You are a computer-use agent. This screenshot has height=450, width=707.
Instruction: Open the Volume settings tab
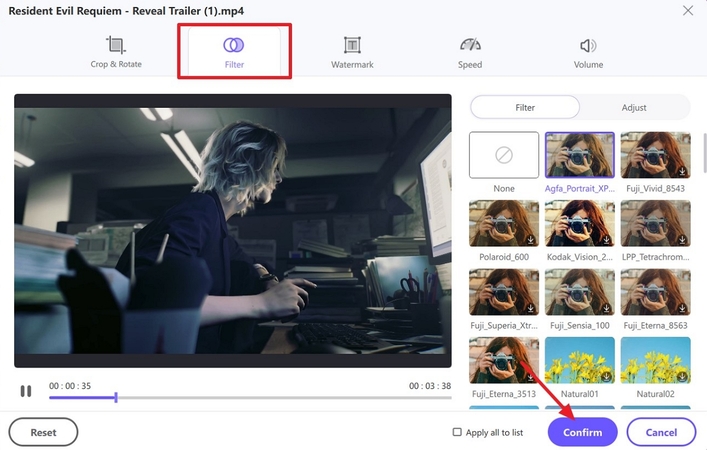pyautogui.click(x=588, y=52)
